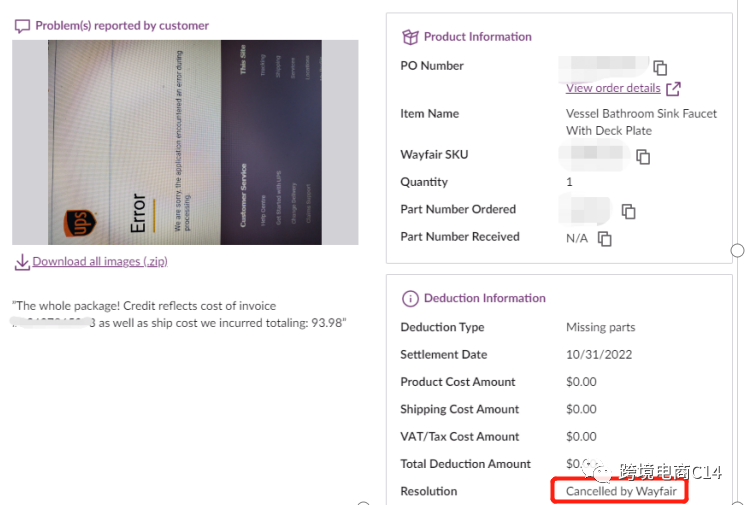This screenshot has width=745, height=505.
Task: Click the download arrow icon
Action: tap(21, 262)
